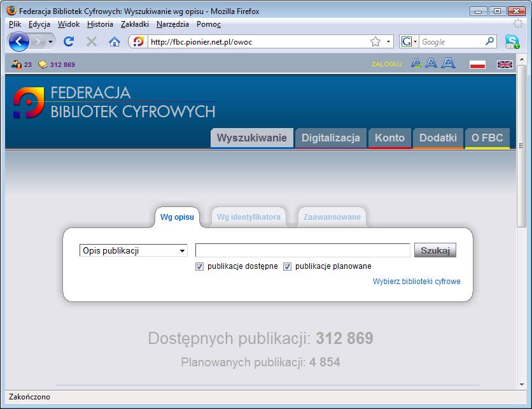Open the address bar URL history dropdown
Viewport: 532px width, 409px height.
[x=388, y=42]
